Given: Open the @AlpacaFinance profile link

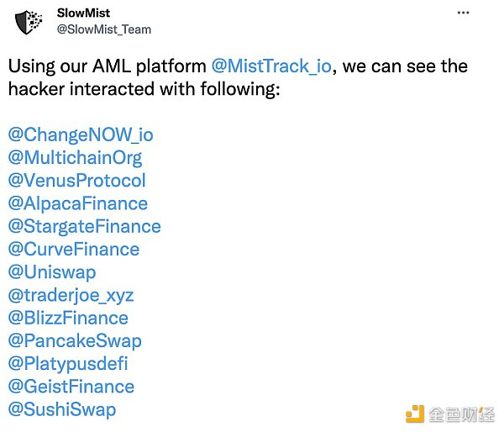Looking at the screenshot, I should 77,203.
